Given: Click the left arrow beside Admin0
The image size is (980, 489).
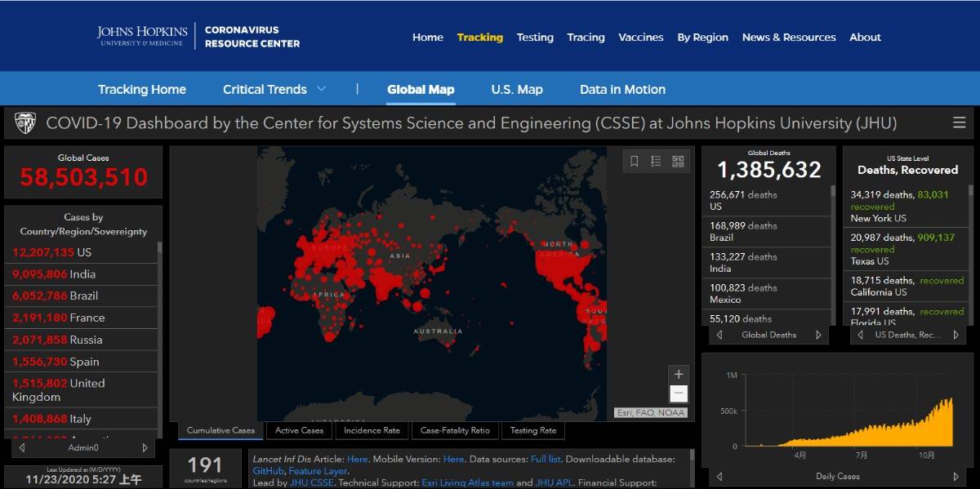Looking at the screenshot, I should pyautogui.click(x=21, y=447).
